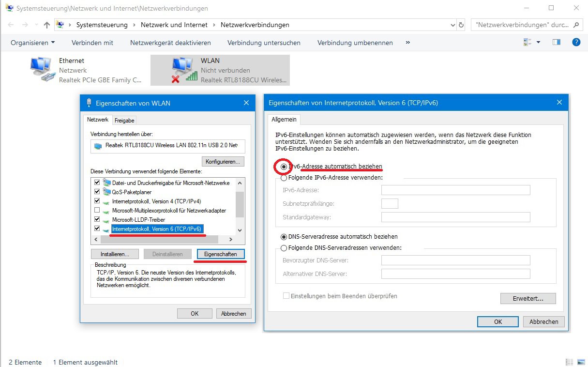Open the preview pane icon
This screenshot has width=588, height=367.
pyautogui.click(x=556, y=42)
